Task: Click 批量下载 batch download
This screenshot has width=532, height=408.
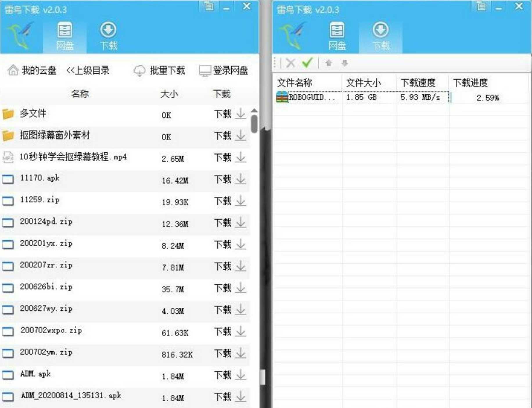Action: [159, 70]
